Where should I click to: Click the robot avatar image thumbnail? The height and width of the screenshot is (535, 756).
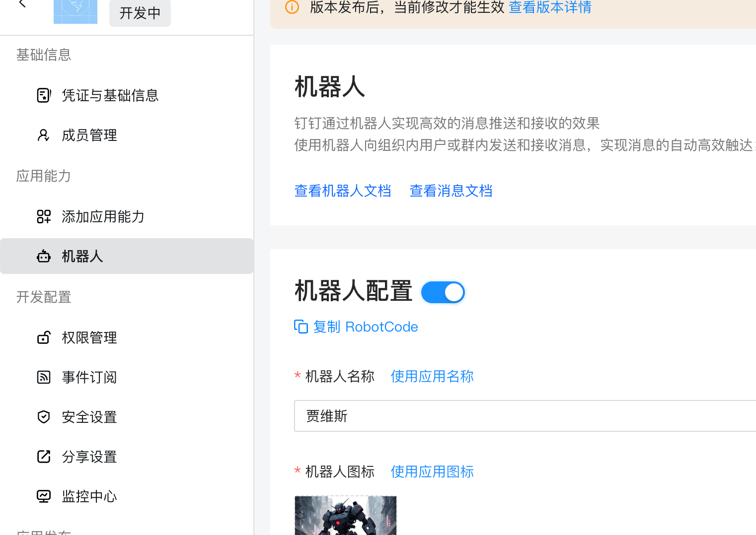click(345, 515)
